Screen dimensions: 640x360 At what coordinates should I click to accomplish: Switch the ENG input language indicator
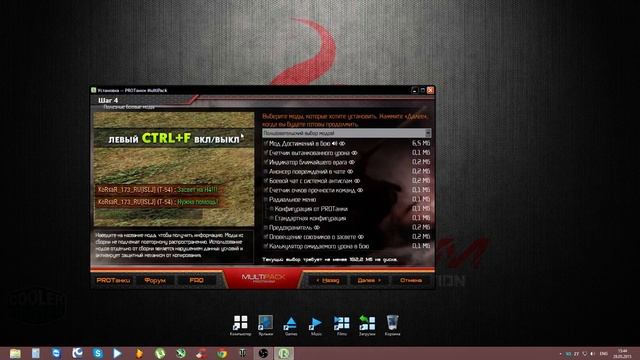(604, 353)
